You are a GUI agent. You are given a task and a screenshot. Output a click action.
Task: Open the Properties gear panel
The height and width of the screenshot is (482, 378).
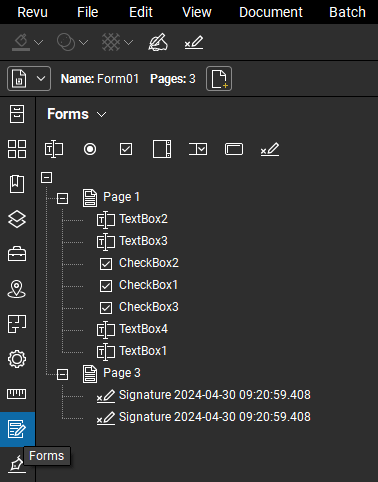point(17,359)
